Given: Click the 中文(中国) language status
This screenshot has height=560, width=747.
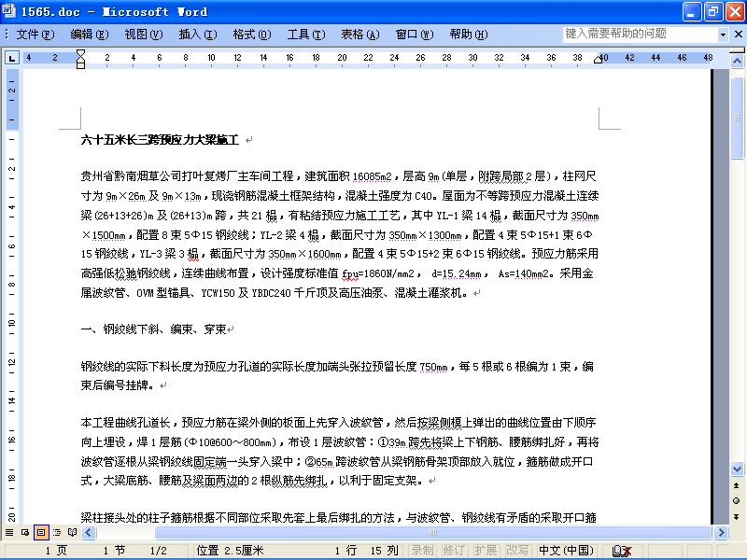Looking at the screenshot, I should [x=566, y=551].
